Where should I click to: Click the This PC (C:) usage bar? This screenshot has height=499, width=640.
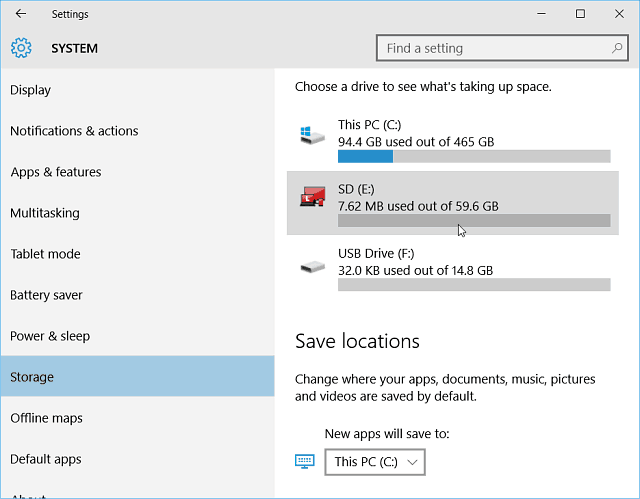point(474,156)
